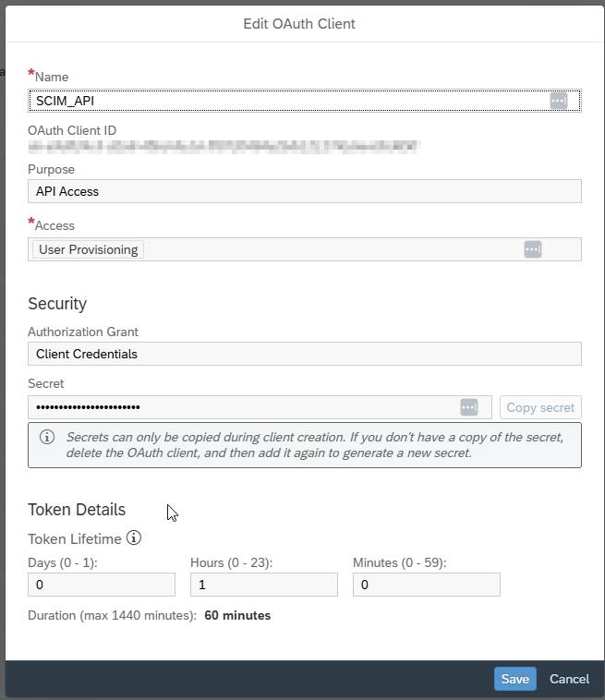Click the ellipsis icon in Secret field
Viewport: 605px width, 700px height.
point(469,407)
